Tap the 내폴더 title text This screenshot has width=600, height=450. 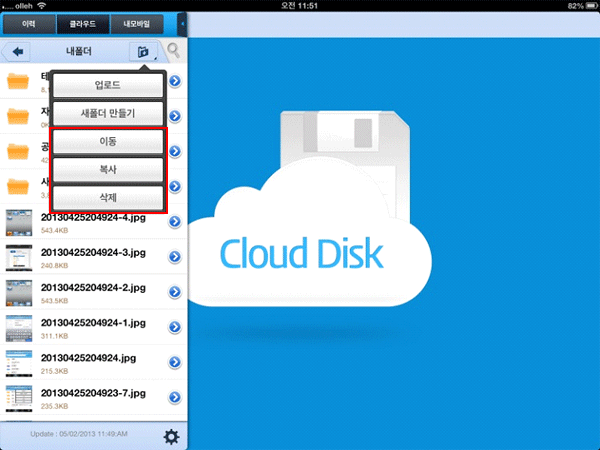[79, 51]
